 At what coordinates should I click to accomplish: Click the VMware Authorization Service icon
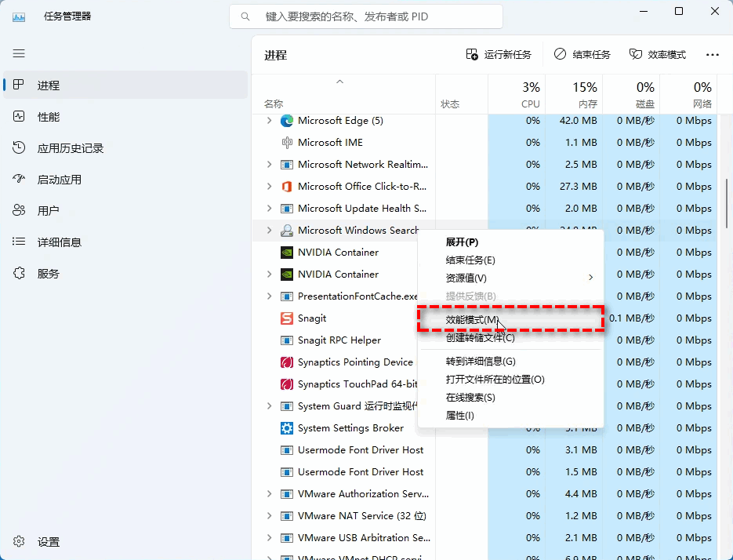click(x=287, y=493)
